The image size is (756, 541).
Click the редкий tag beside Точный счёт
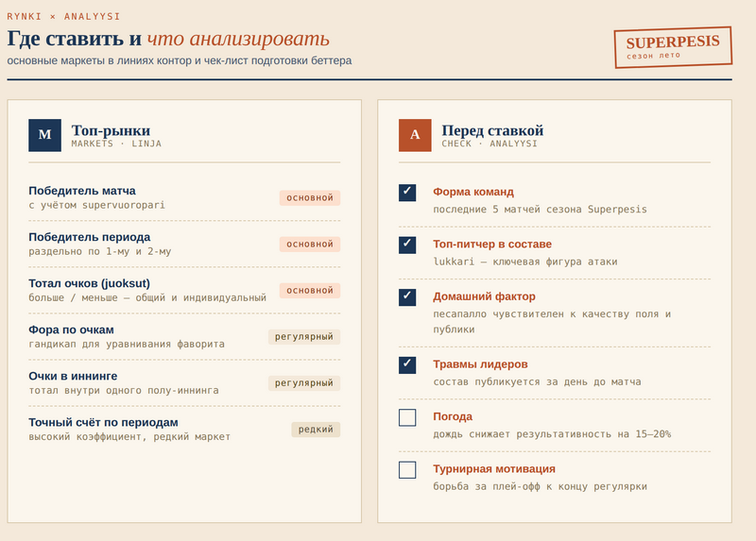(x=316, y=430)
